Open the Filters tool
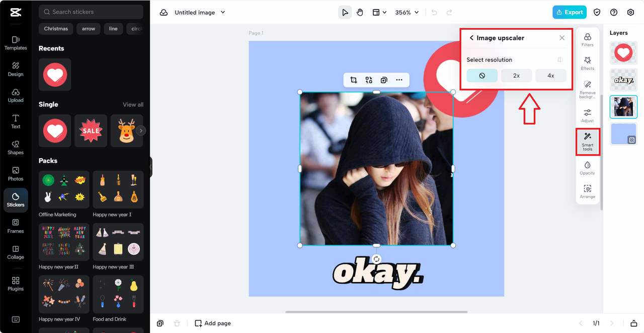The image size is (644, 333). pos(587,40)
